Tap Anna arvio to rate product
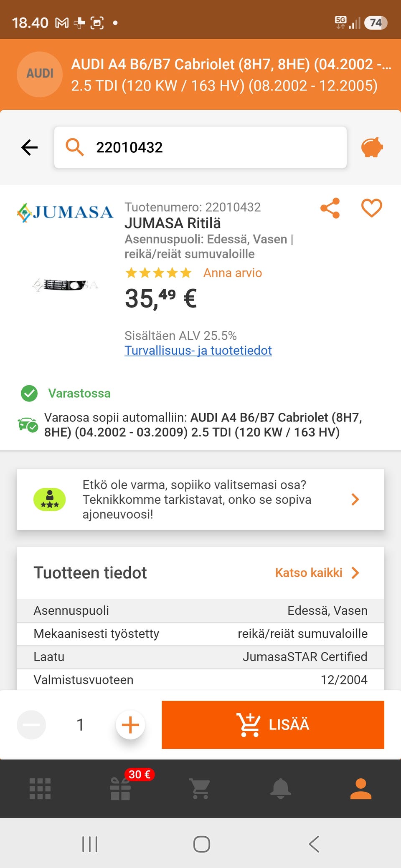 233,273
